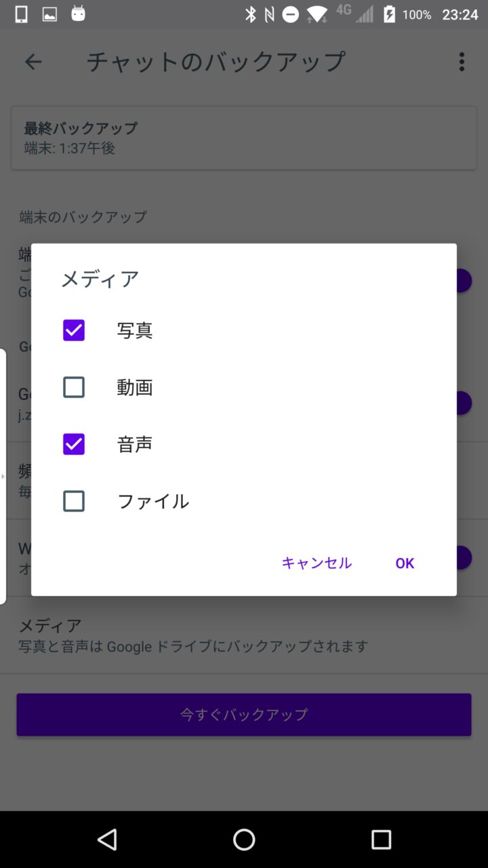Check the 動画 checkbox

[x=74, y=387]
